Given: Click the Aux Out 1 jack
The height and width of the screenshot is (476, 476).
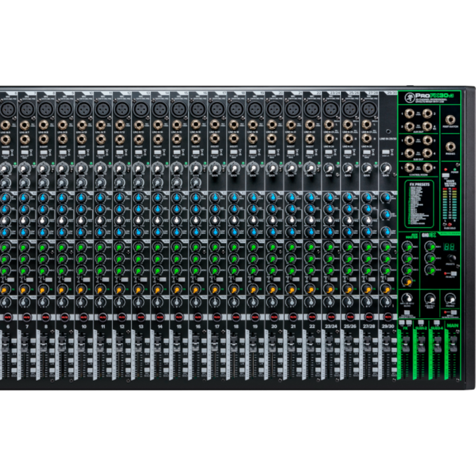Looking at the screenshot, I should coord(409,114).
